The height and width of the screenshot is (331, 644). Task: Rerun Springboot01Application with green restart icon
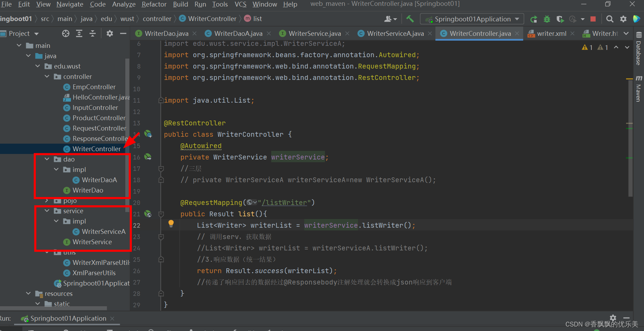534,19
